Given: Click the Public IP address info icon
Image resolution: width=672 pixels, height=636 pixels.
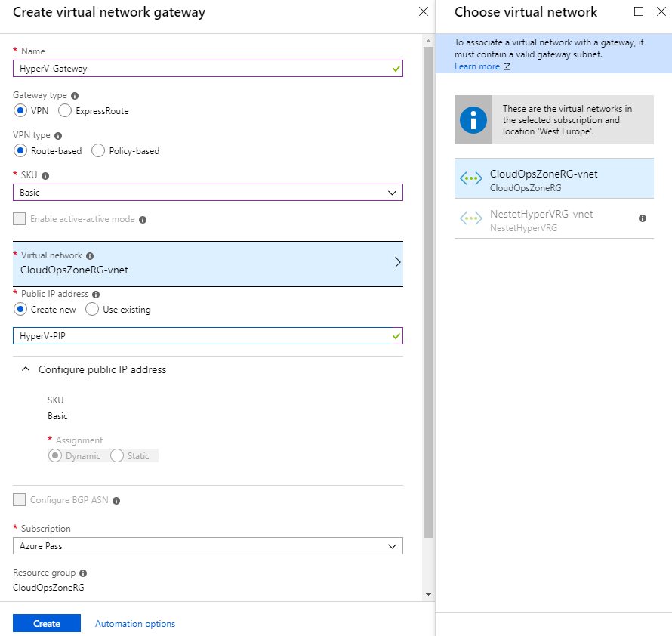Looking at the screenshot, I should click(x=96, y=295).
